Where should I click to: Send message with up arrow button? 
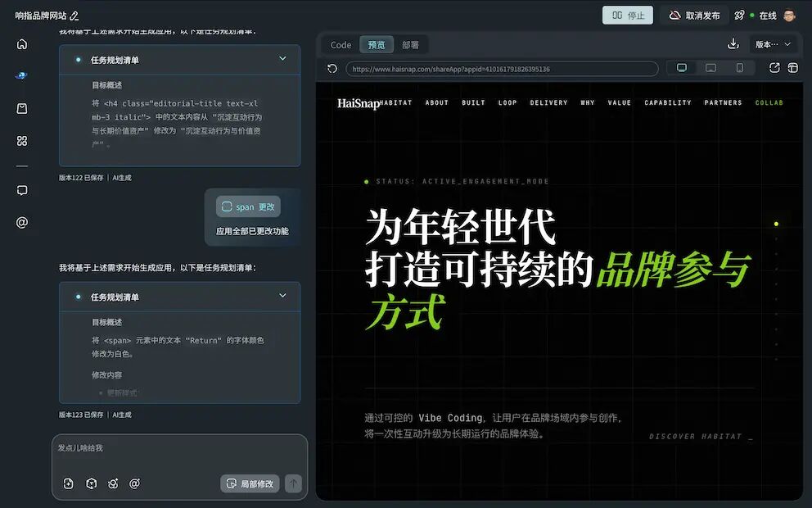coord(293,483)
